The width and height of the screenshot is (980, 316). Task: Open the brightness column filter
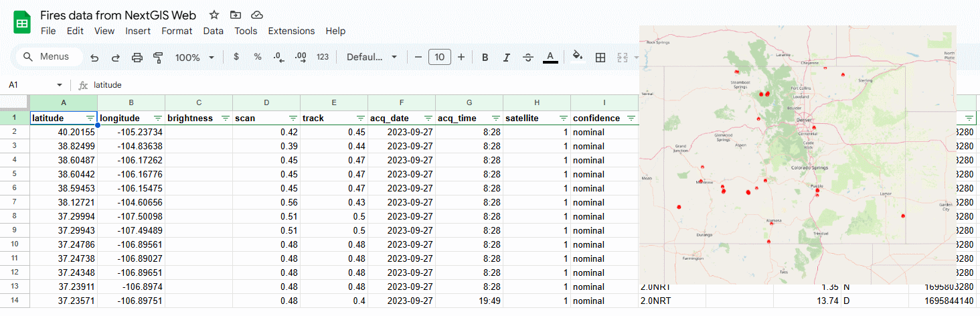226,118
